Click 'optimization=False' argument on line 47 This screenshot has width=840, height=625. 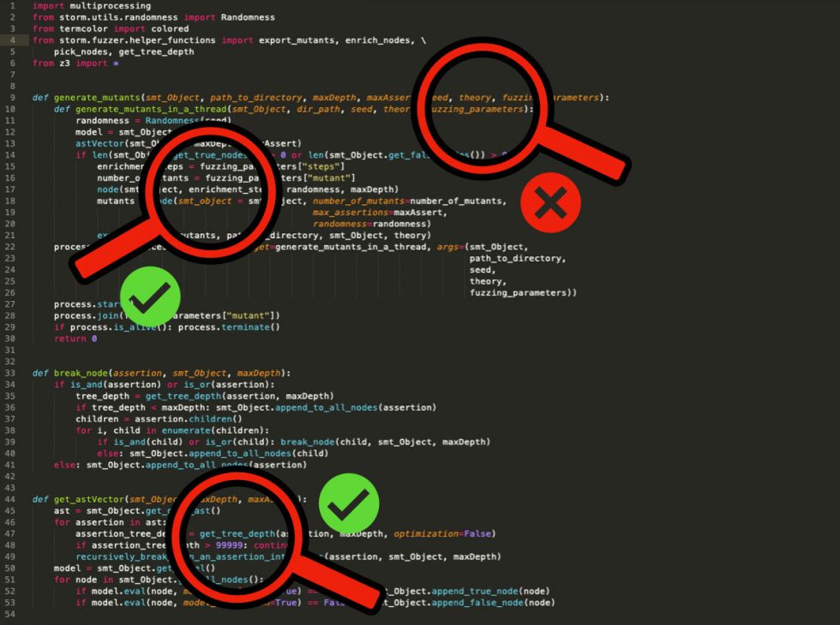tap(442, 533)
